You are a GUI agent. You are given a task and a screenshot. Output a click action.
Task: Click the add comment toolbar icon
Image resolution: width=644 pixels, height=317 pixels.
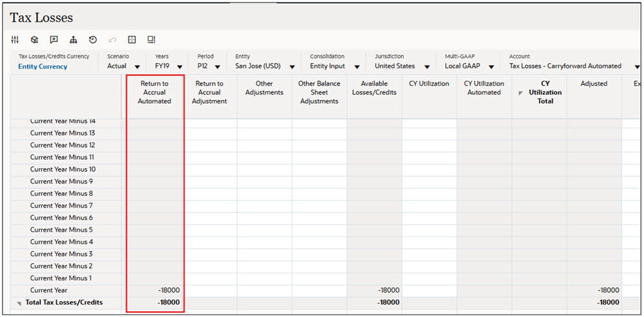pos(54,40)
